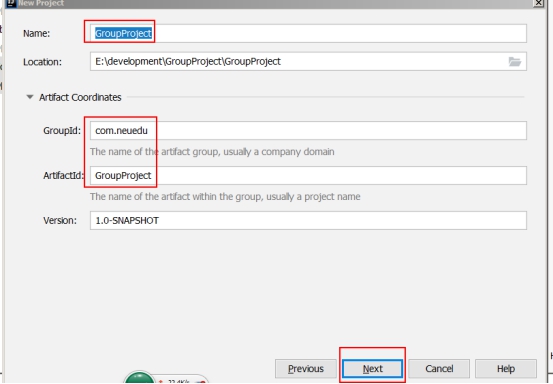553x384 pixels.
Task: Open the folder browse icon in Location
Action: coord(515,62)
